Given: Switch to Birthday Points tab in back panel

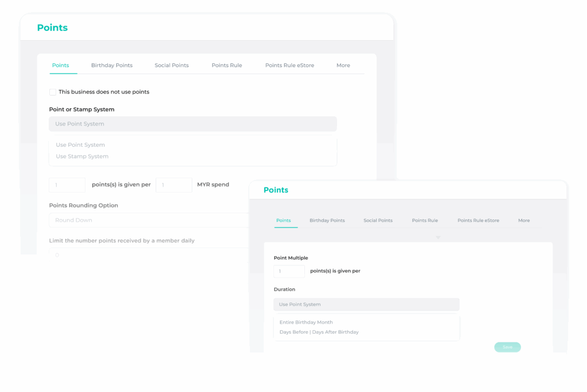Looking at the screenshot, I should tap(112, 65).
